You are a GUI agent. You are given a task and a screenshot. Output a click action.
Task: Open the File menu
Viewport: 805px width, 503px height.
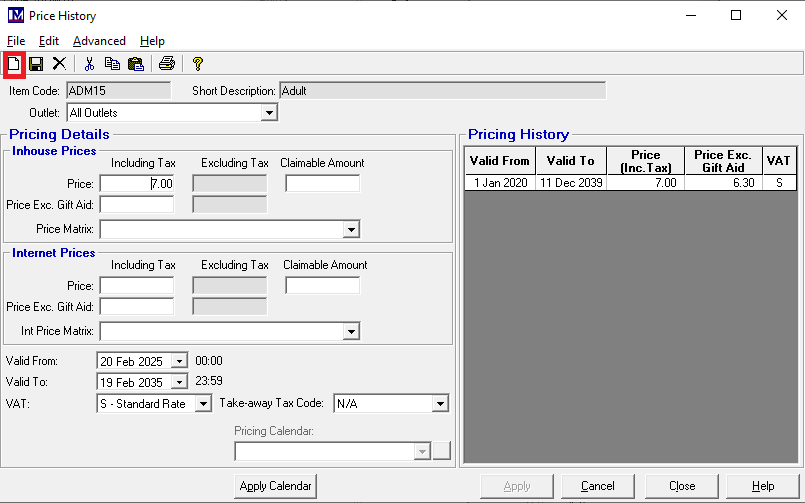(16, 41)
